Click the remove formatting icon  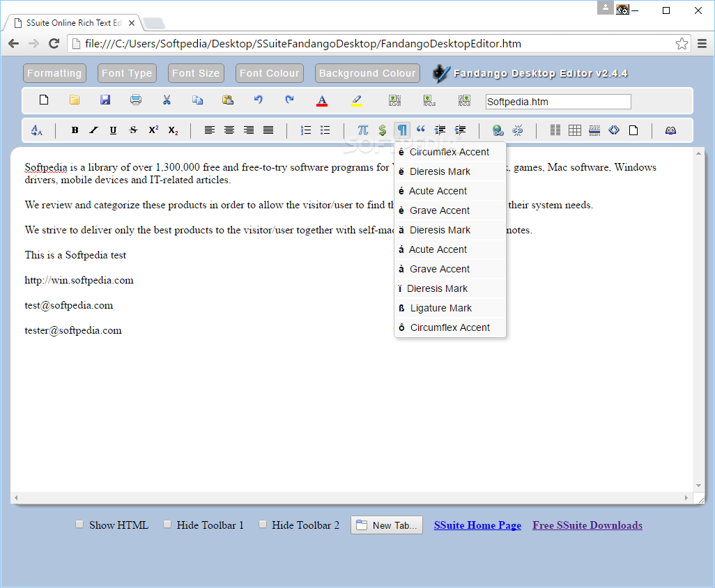[36, 130]
